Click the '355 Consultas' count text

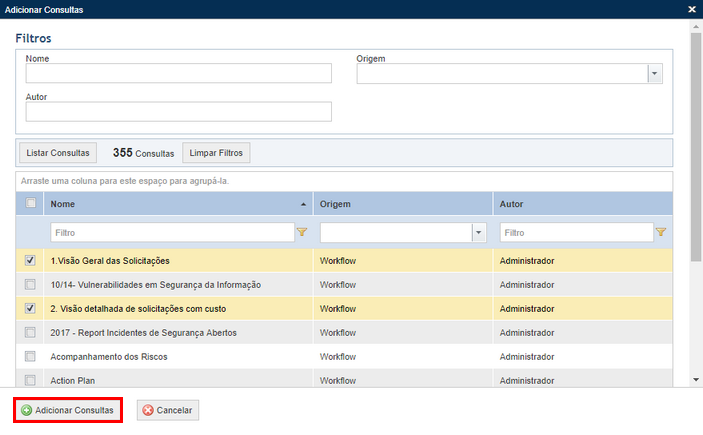pyautogui.click(x=143, y=153)
